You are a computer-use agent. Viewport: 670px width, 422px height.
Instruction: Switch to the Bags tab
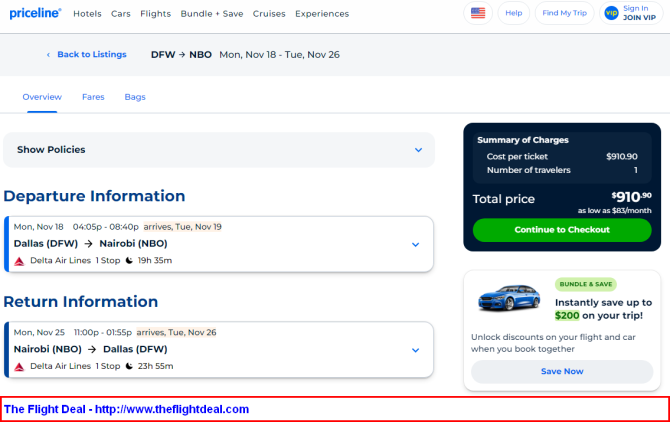(135, 97)
